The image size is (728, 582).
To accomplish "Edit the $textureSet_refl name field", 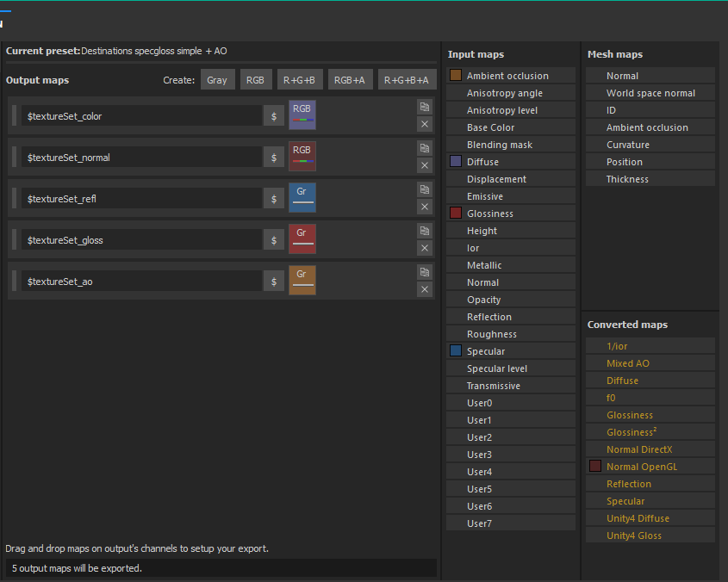I will 141,198.
